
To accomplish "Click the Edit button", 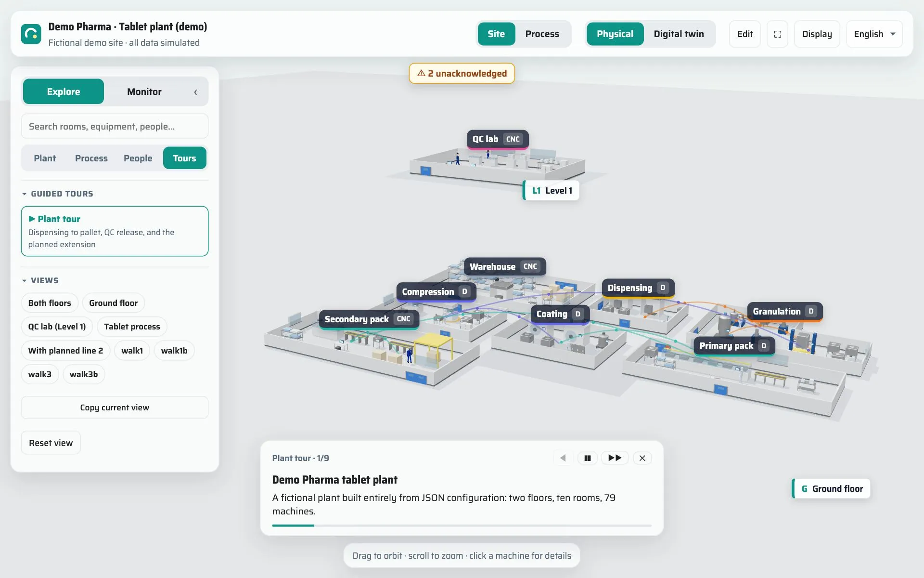I will pos(744,34).
